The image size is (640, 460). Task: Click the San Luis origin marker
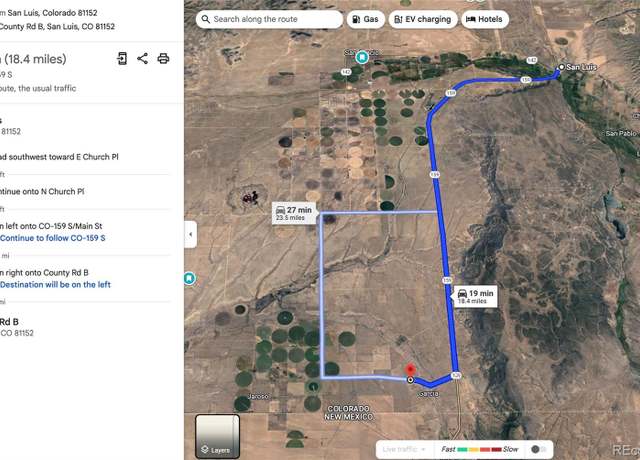[561, 67]
